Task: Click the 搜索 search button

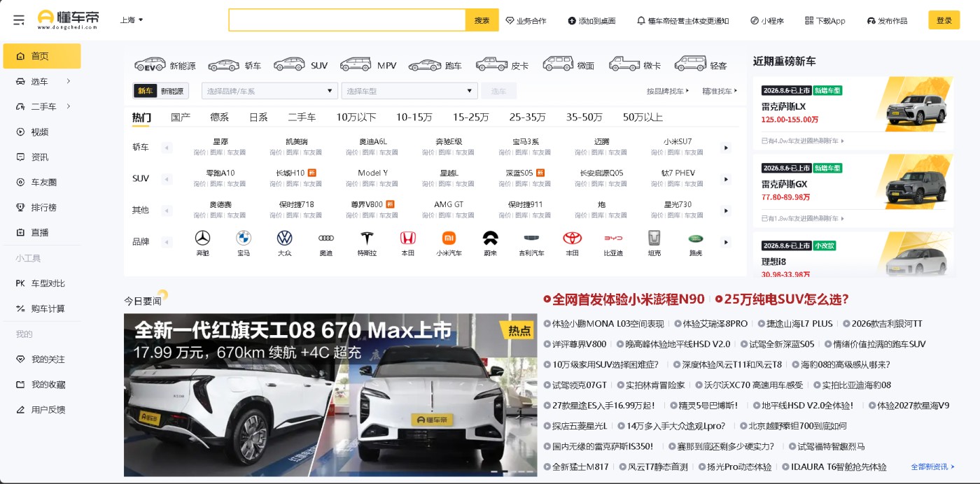Action: (x=482, y=20)
